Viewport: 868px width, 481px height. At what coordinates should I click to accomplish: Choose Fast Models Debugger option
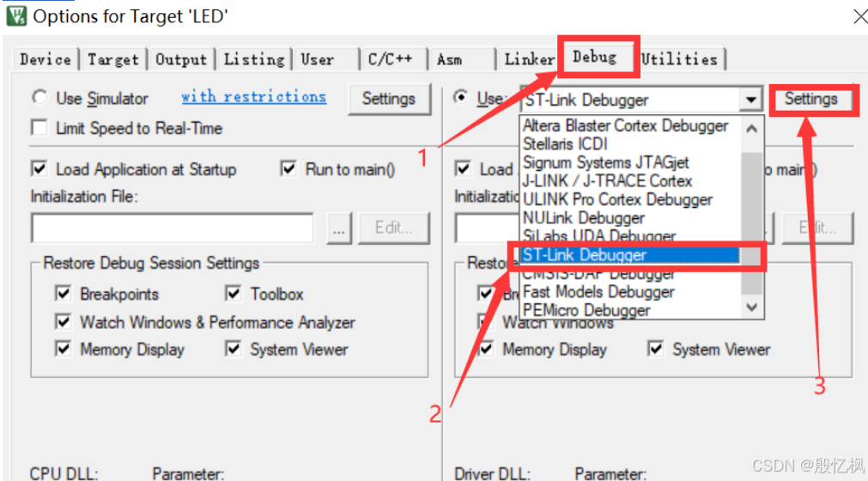click(x=598, y=292)
